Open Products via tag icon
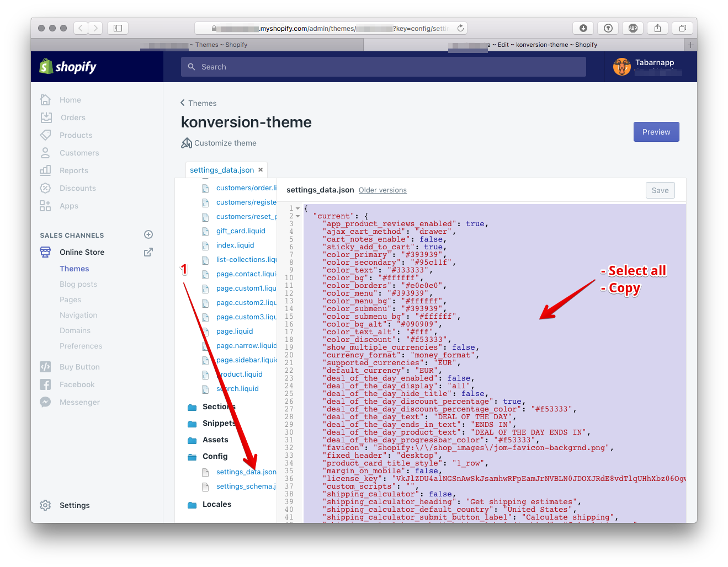The width and height of the screenshot is (728, 567). point(45,135)
